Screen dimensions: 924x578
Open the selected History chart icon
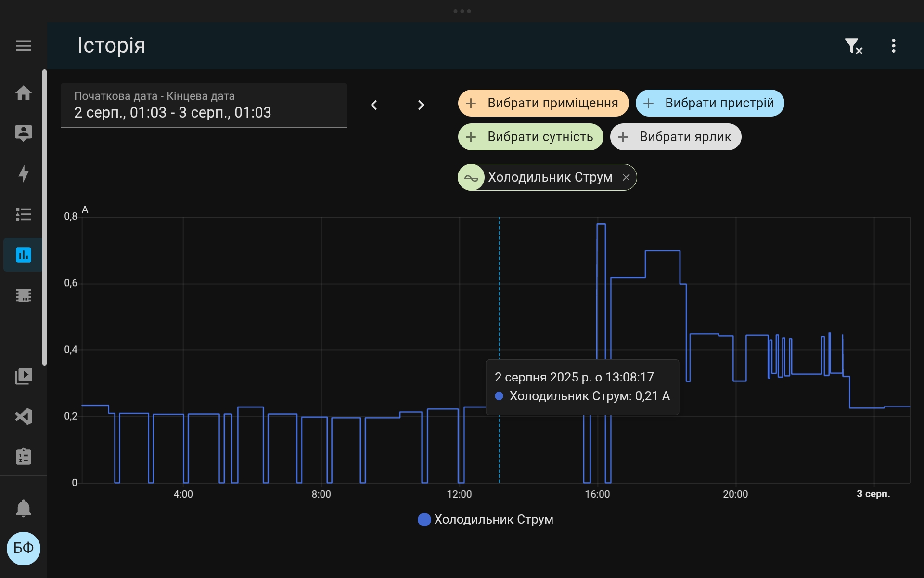pos(23,255)
